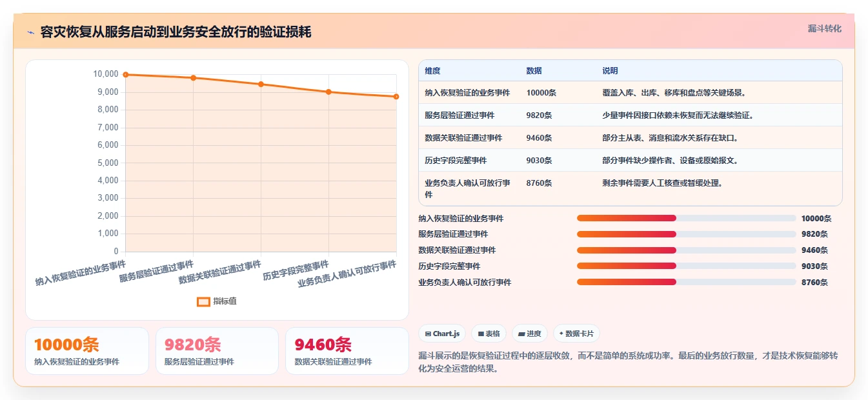Click the 8760条 progress bar

[687, 282]
